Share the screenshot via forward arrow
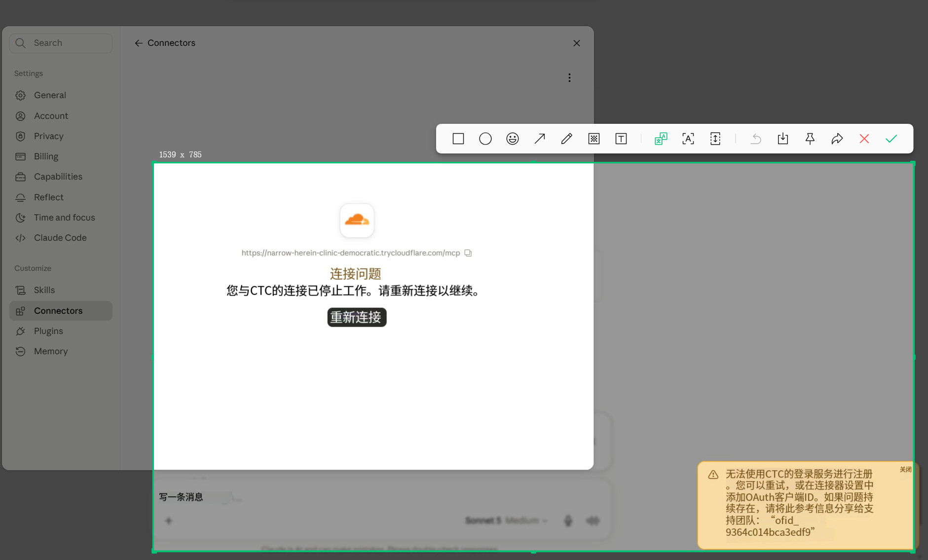 837,139
